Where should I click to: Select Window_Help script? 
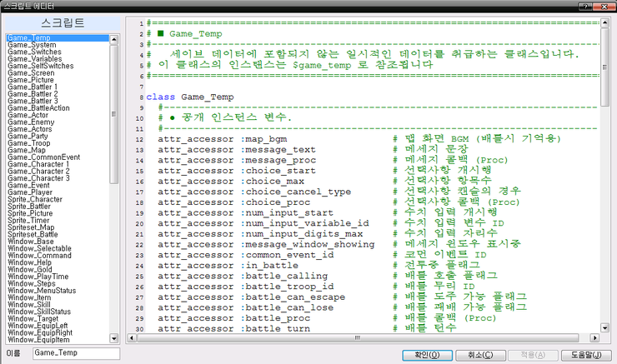tap(58, 262)
